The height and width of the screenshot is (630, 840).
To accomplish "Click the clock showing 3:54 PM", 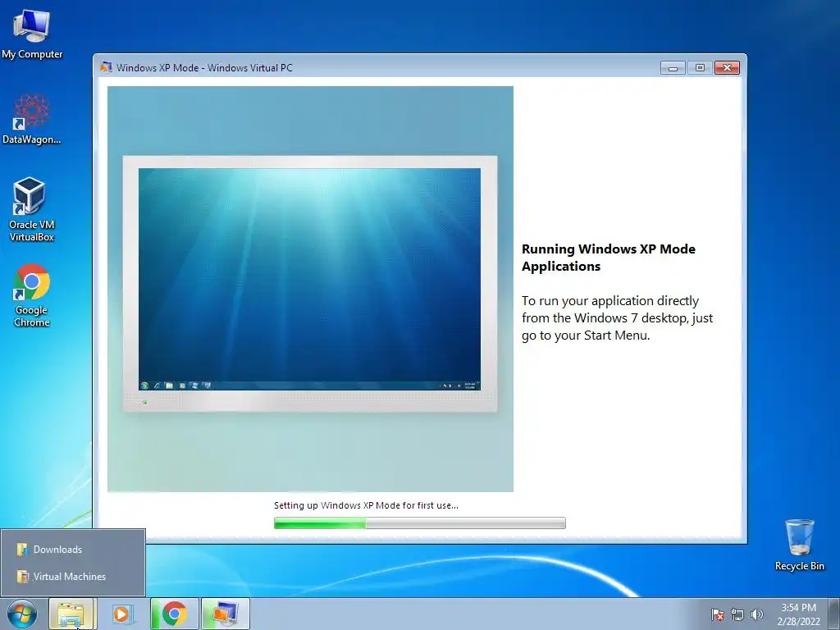I will click(798, 608).
